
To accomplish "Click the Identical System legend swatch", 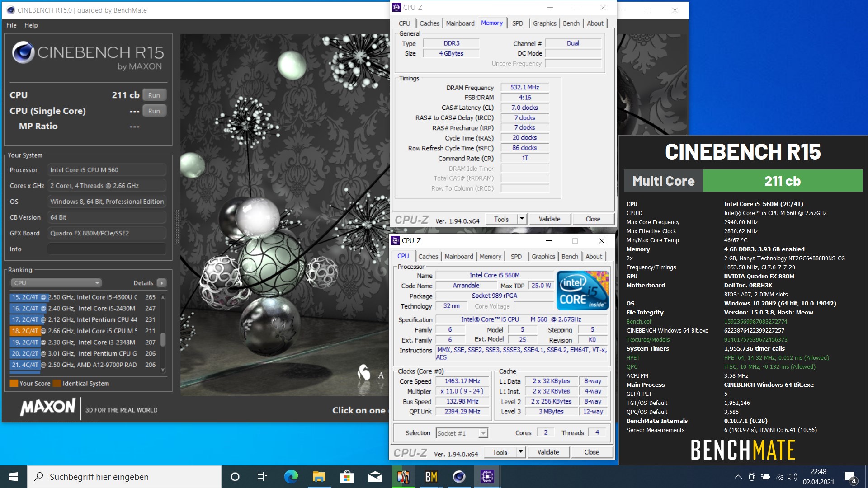I will 57,383.
